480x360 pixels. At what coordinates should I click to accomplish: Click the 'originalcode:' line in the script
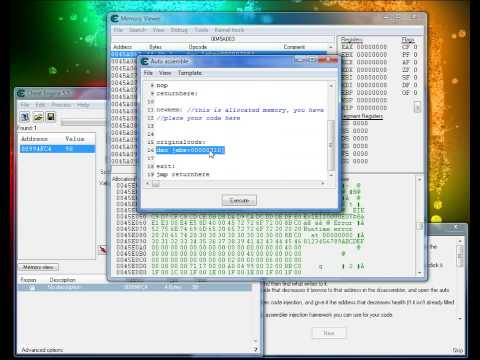pos(181,142)
